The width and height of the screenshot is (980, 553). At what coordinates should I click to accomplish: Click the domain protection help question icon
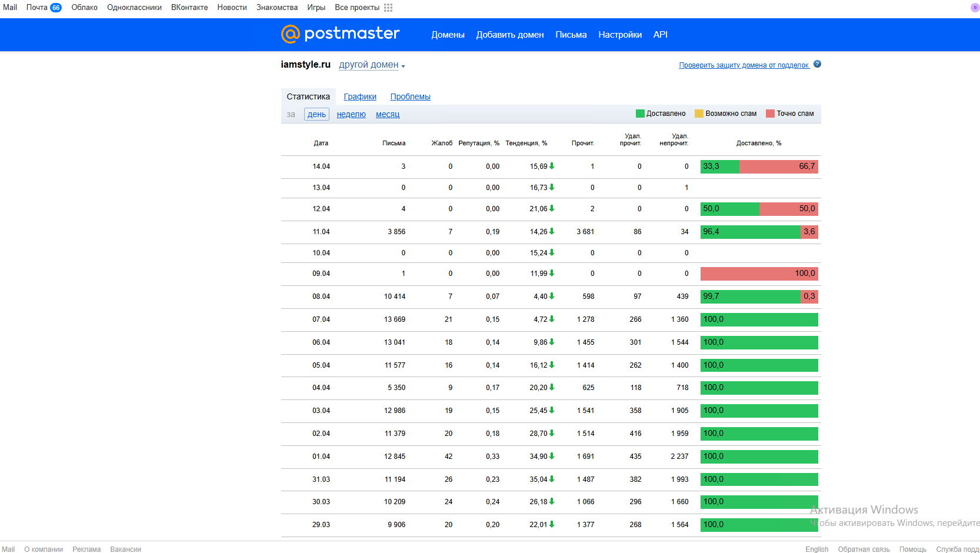pos(817,64)
